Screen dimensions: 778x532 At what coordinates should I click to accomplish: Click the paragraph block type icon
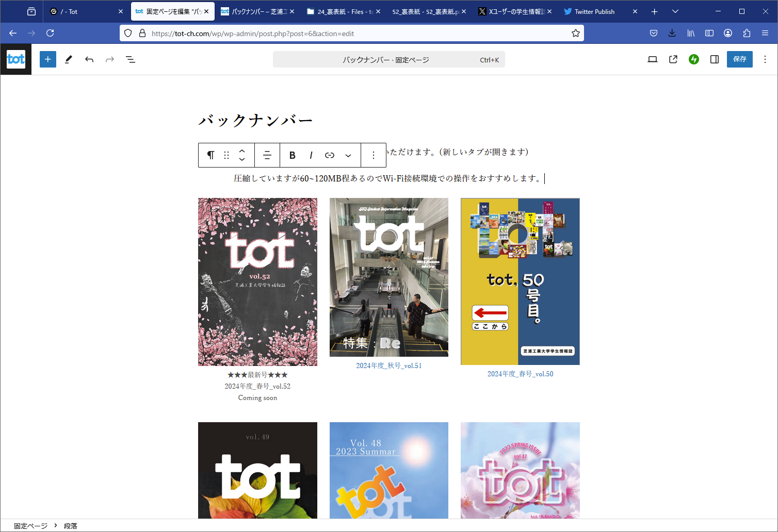pos(210,155)
